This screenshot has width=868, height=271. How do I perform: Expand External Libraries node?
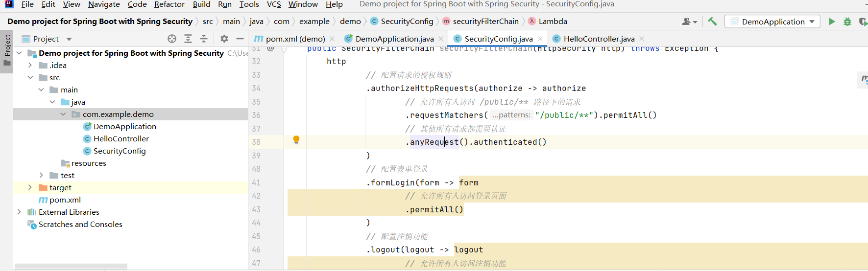19,212
